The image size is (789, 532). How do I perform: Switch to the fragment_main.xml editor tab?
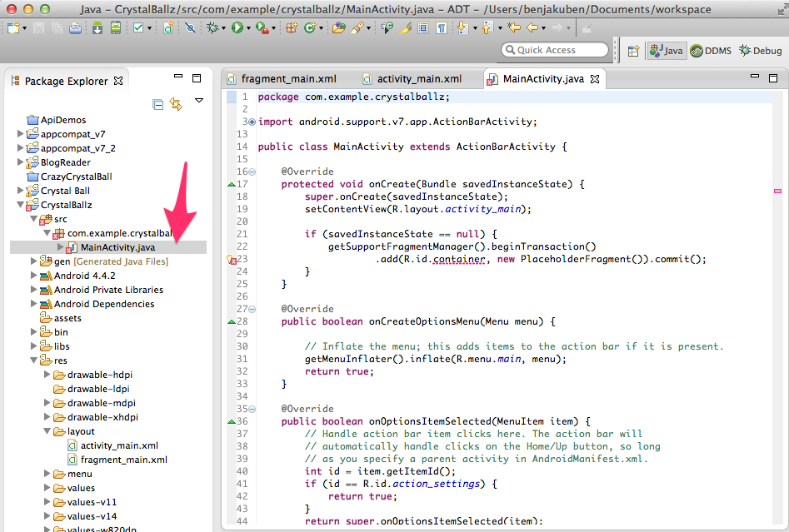tap(287, 79)
